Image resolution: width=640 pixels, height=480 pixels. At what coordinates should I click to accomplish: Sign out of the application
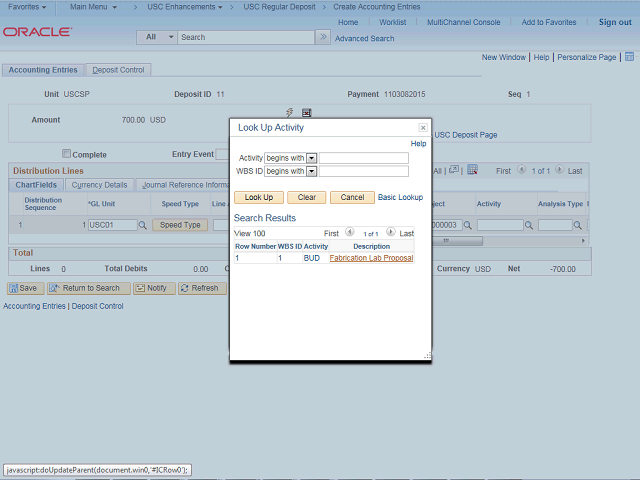615,22
